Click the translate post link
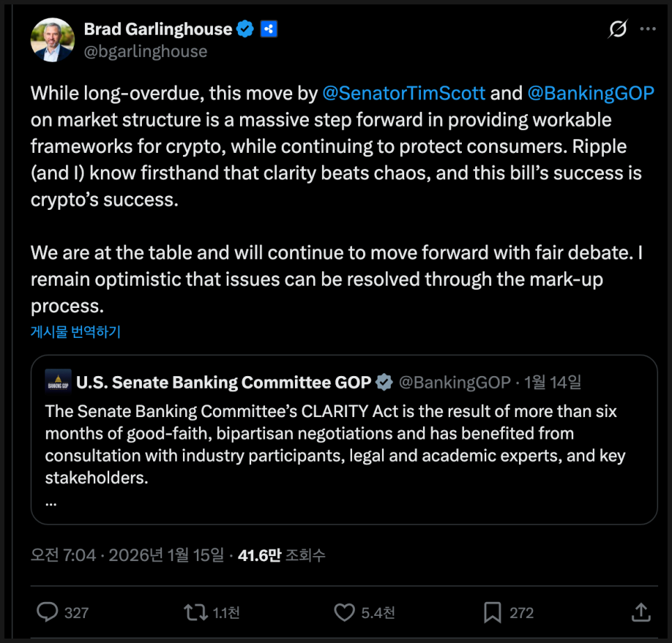Screen dimensions: 672x643 (x=76, y=332)
